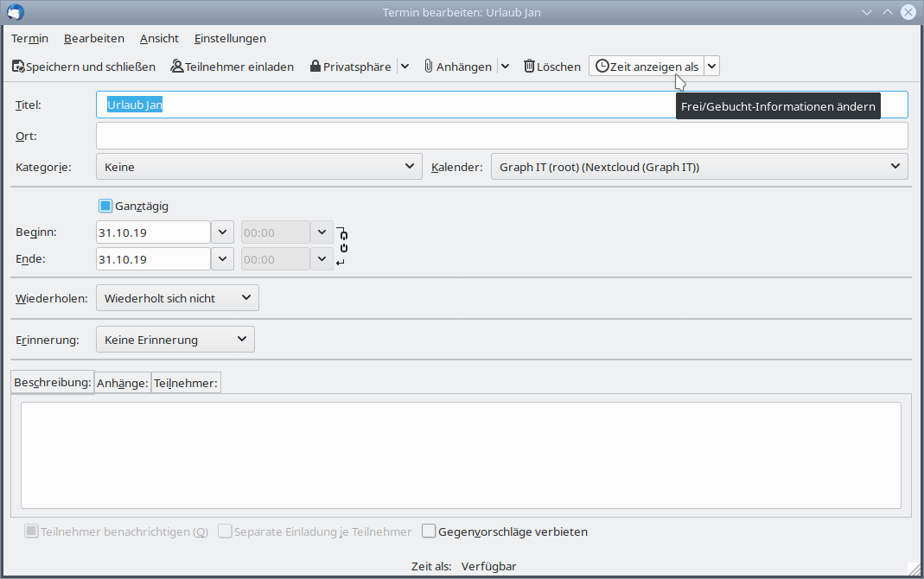Open the Wiederholen repeat dropdown

coord(177,298)
